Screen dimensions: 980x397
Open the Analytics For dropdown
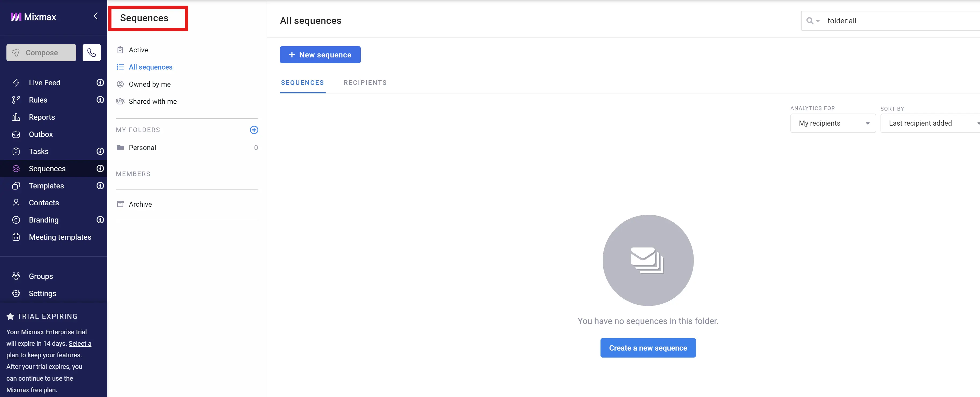click(x=832, y=123)
